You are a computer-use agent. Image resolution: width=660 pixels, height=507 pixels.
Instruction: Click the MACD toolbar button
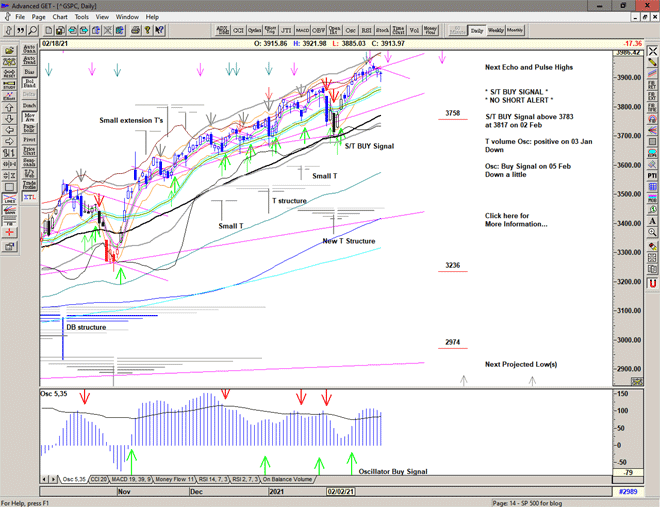(303, 31)
